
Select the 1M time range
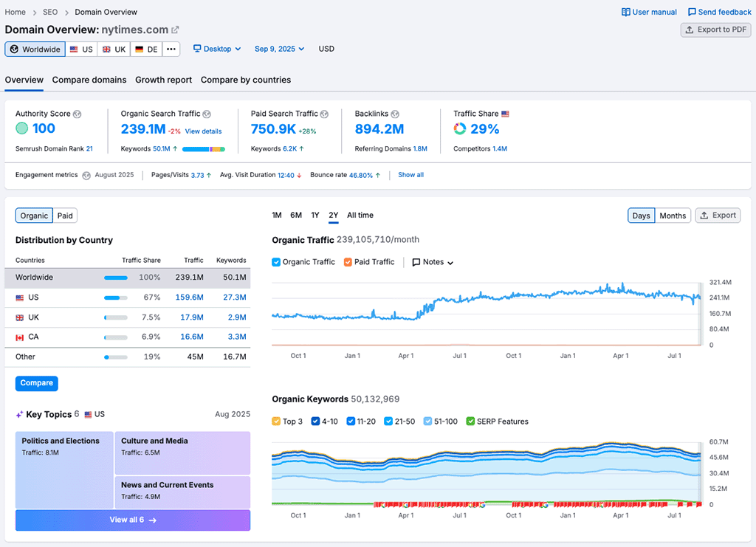277,216
